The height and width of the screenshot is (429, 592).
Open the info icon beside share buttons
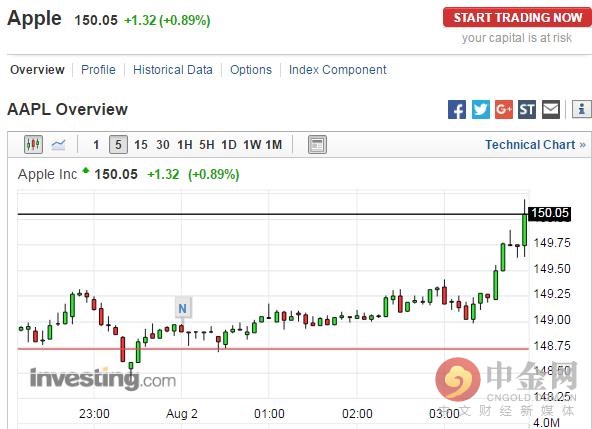click(x=581, y=110)
